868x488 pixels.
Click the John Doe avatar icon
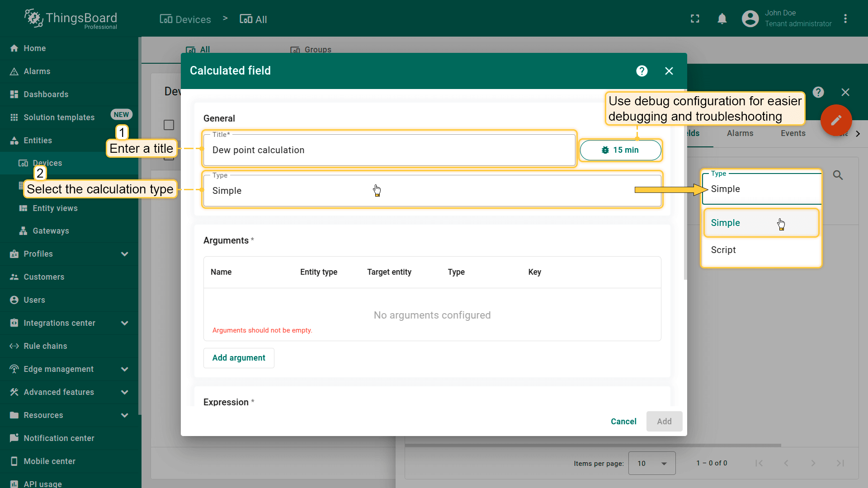(750, 19)
